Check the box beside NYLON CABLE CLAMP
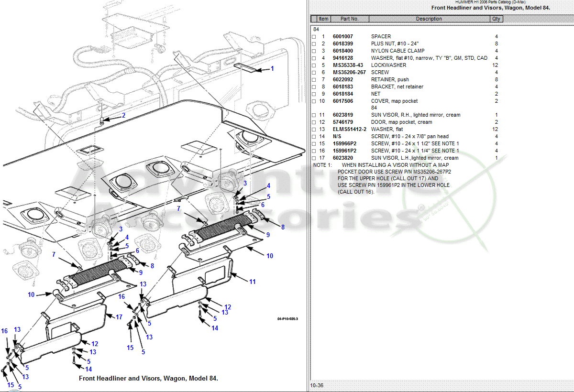 (x=314, y=51)
